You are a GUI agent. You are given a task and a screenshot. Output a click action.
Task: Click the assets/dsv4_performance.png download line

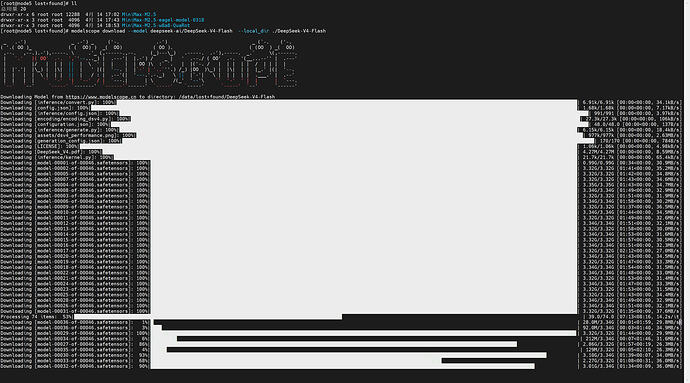pos(340,135)
